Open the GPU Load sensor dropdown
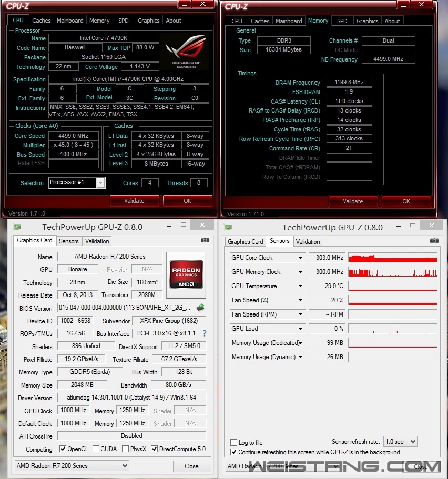Screen dimensions: 448x479 (300, 329)
